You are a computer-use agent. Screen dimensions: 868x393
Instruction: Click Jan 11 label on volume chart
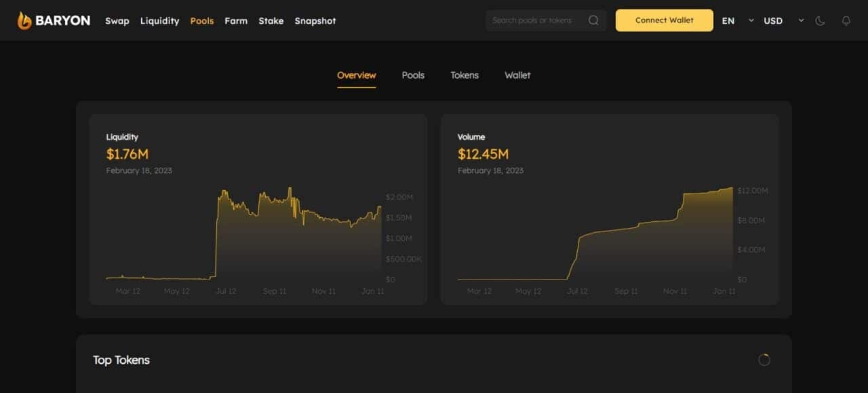click(x=724, y=291)
